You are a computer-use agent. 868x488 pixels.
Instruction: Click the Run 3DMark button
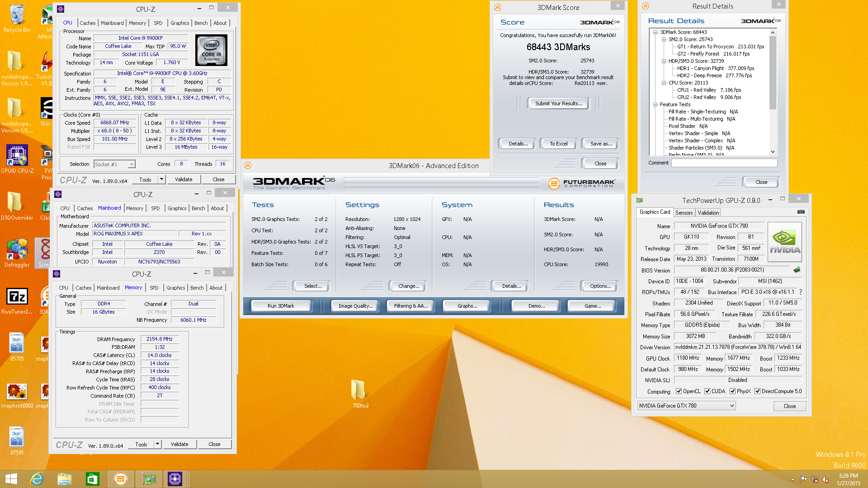281,306
